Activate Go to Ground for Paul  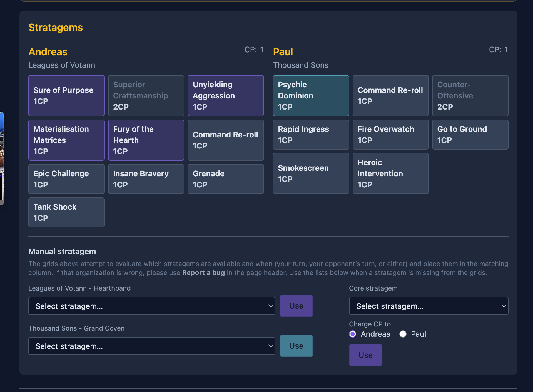point(470,134)
